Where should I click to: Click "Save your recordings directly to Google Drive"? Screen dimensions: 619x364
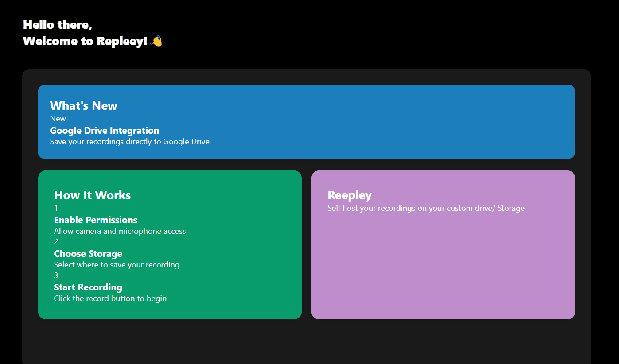(129, 142)
